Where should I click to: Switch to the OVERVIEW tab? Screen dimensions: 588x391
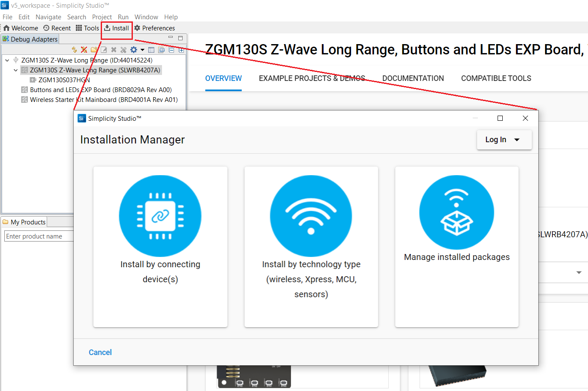pos(223,78)
